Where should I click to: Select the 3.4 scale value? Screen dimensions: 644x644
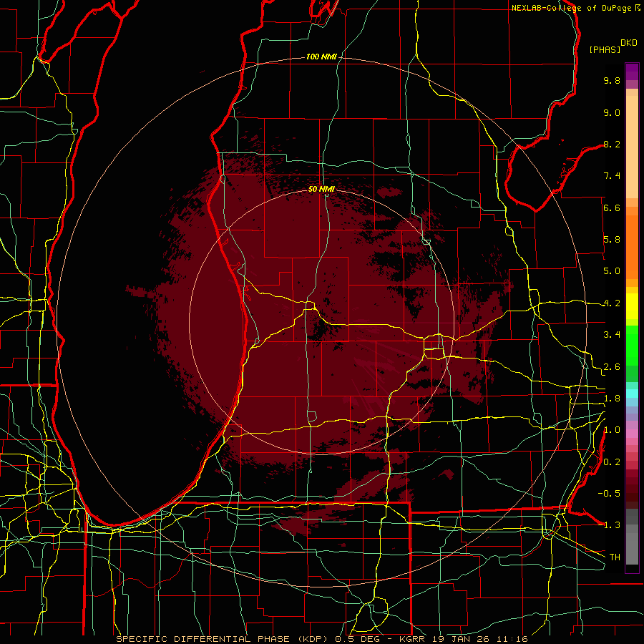(x=612, y=335)
